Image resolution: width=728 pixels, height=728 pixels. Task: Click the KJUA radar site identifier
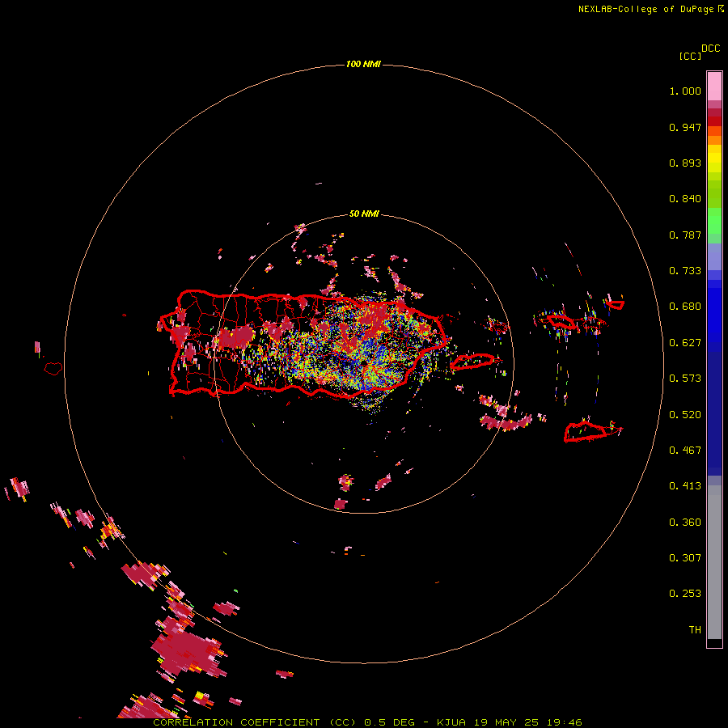pos(451,722)
